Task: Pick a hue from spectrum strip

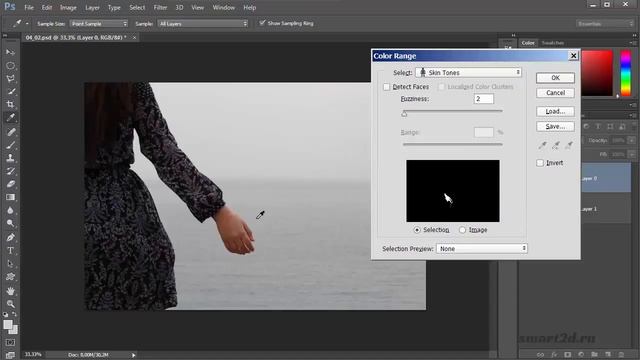Action: [626, 73]
